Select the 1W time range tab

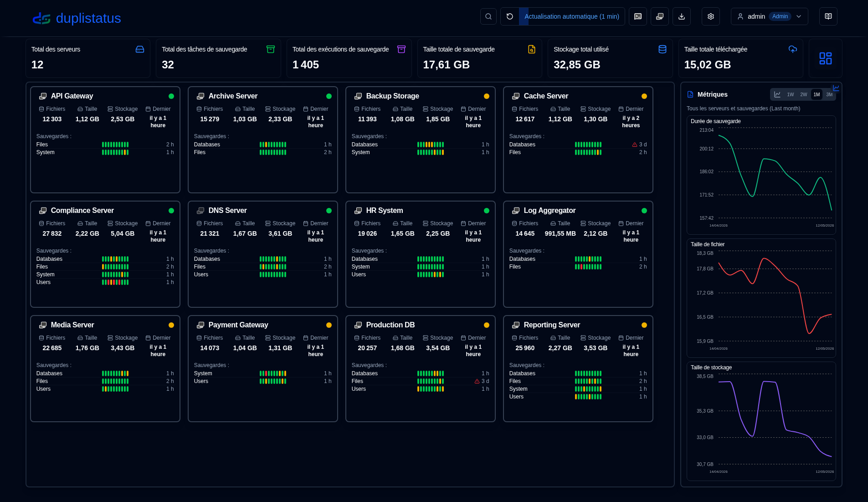tap(791, 94)
